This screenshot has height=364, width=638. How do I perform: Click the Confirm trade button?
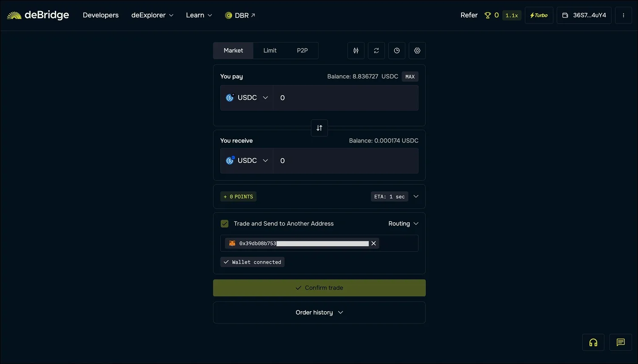click(319, 288)
